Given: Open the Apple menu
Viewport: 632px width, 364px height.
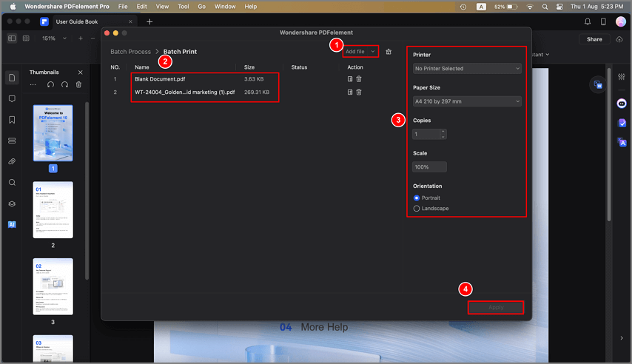Looking at the screenshot, I should click(x=13, y=7).
